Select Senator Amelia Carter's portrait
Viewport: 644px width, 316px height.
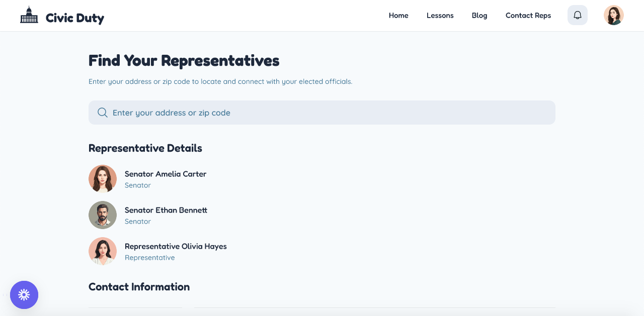[x=103, y=179]
